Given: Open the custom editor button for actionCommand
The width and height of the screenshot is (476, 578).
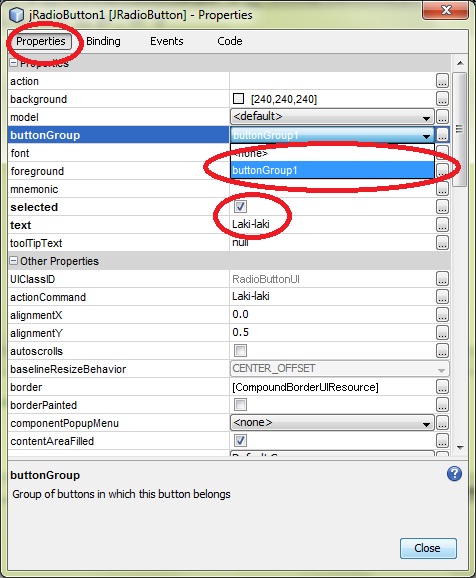Looking at the screenshot, I should (442, 297).
